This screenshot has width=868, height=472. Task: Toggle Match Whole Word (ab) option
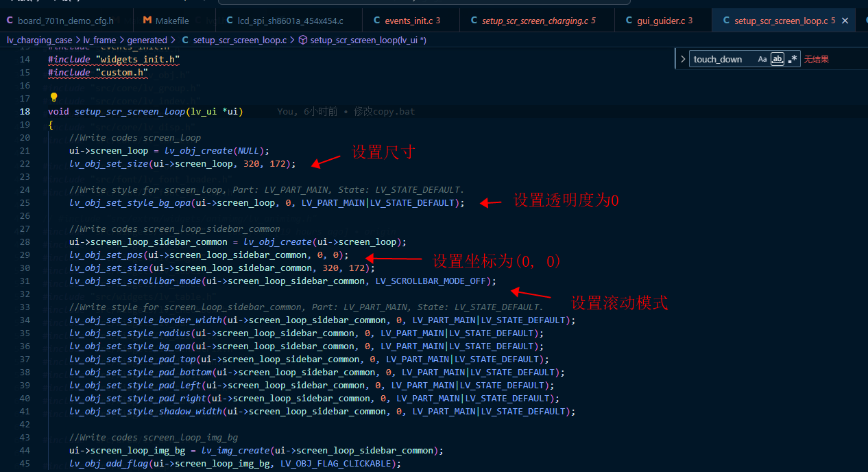point(777,59)
